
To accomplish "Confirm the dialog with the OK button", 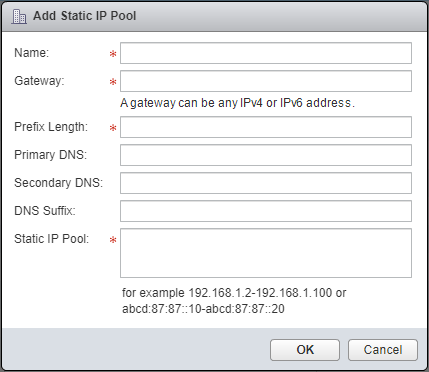I will point(305,350).
